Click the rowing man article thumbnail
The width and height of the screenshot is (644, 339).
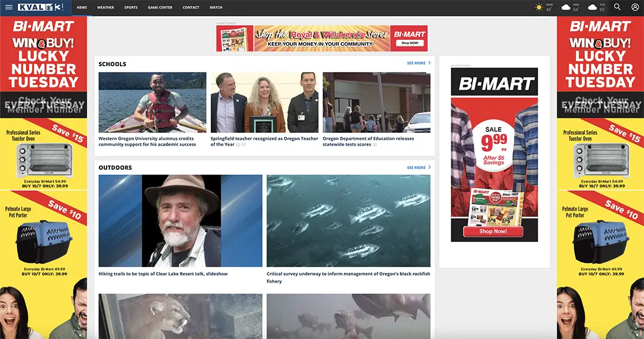[152, 102]
